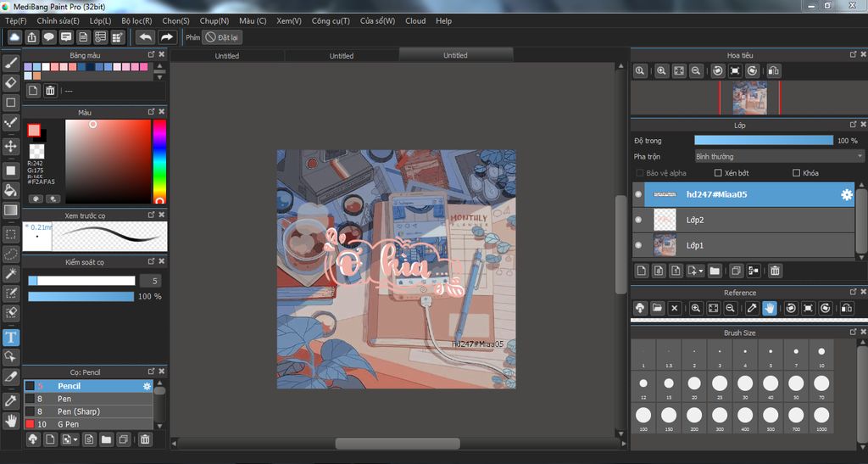The height and width of the screenshot is (464, 868).
Task: Click the Navigator preview thumbnail
Action: pyautogui.click(x=749, y=98)
